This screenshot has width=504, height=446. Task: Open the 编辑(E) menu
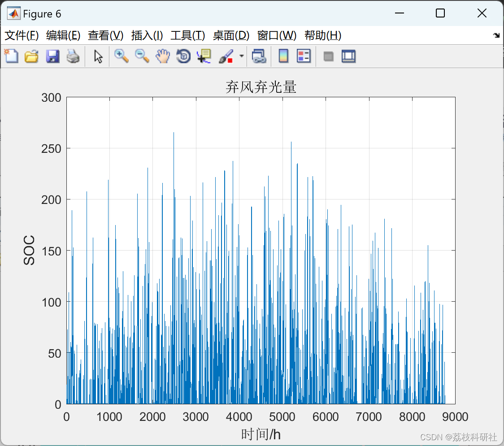[x=63, y=35]
